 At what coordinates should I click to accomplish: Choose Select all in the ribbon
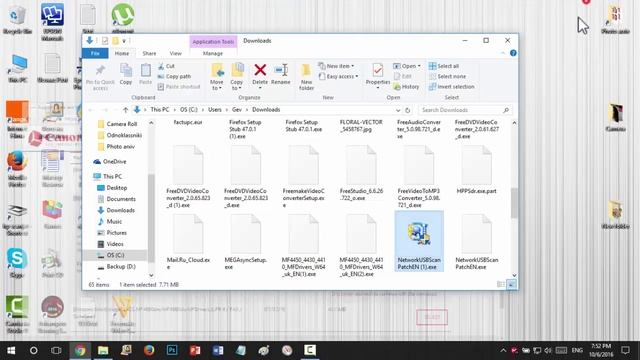click(x=444, y=66)
